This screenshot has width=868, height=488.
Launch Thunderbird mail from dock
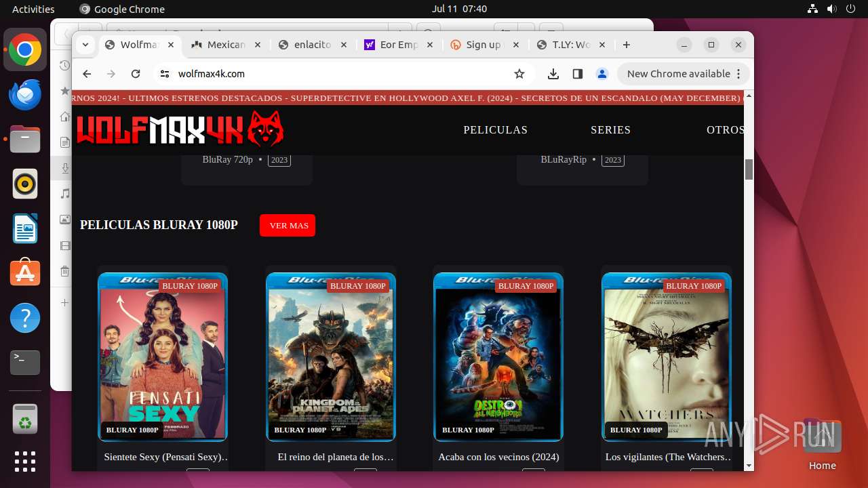tap(25, 95)
